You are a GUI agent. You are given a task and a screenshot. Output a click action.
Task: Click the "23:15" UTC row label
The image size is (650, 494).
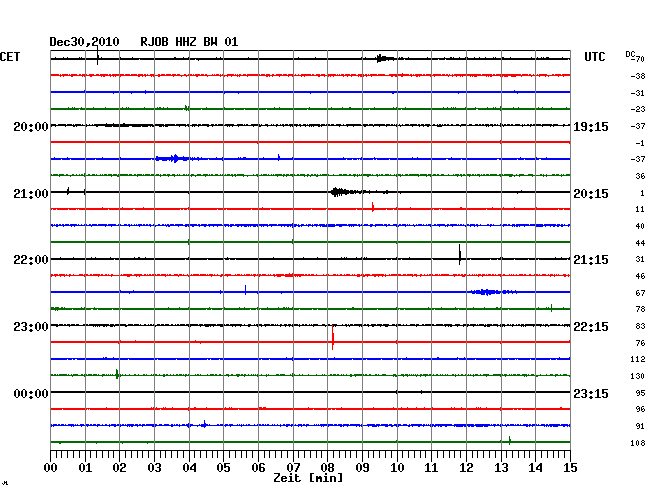(591, 393)
